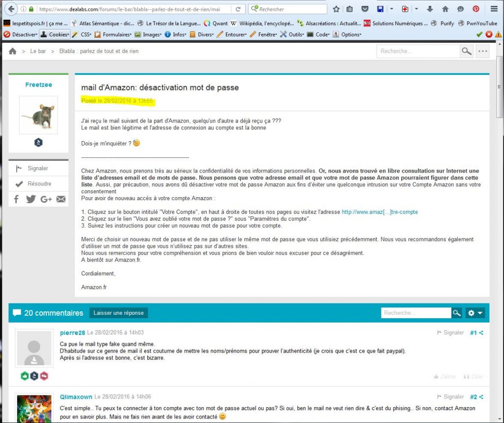Screen dimensions: 504x423
Task: Click the home icon in the breadcrumb
Action: tap(13, 51)
